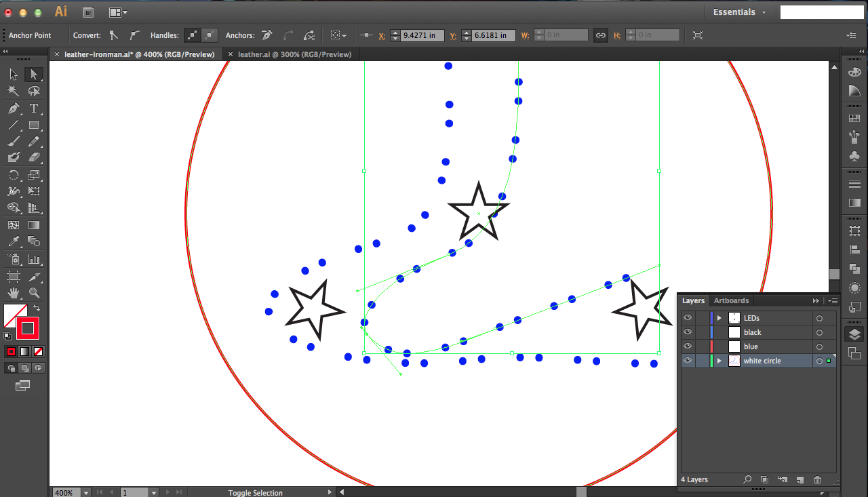The image size is (868, 497).
Task: Choose the Zoom tool
Action: click(x=33, y=293)
